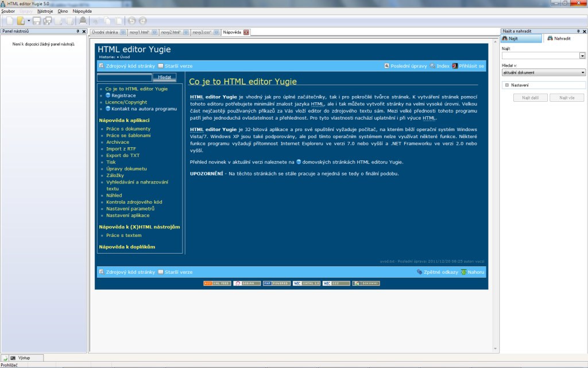Open the Záložky help topic
Image resolution: width=588 pixels, height=368 pixels.
coord(115,175)
